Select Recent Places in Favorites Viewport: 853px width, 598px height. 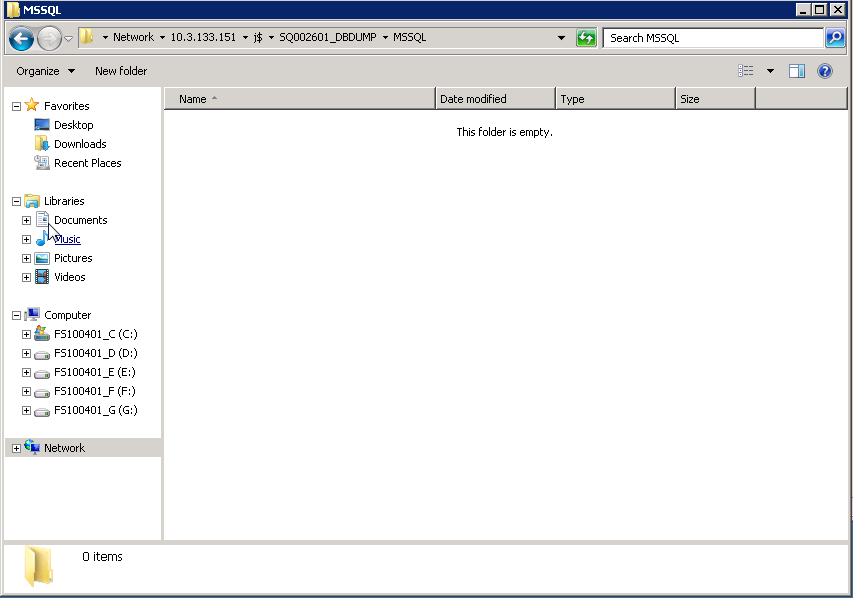tap(87, 163)
